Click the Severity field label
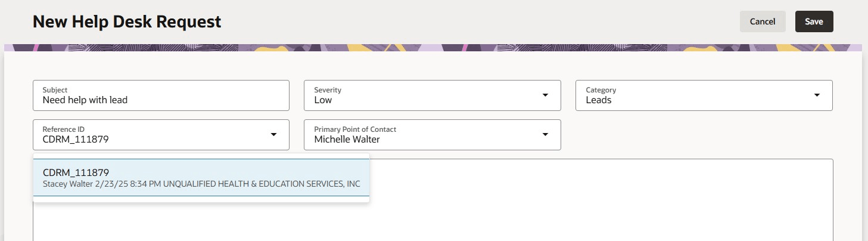Viewport: 868px width, 241px height. [x=328, y=90]
